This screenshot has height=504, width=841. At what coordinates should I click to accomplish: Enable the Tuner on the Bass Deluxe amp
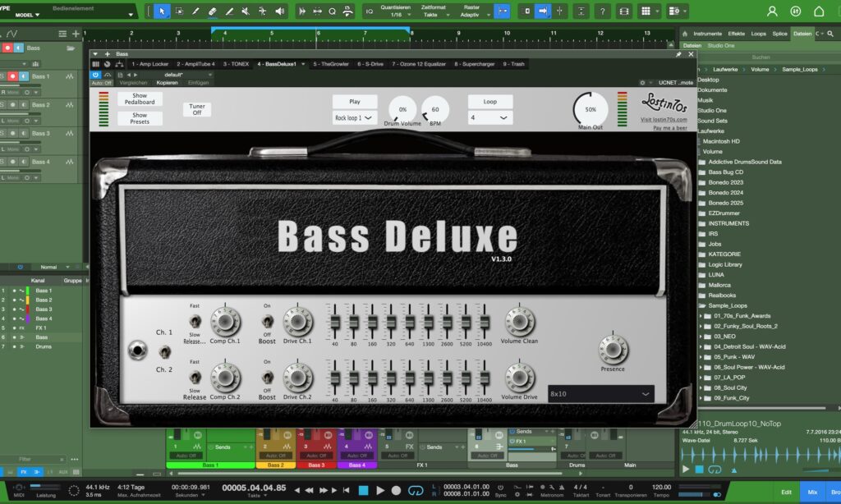pos(195,108)
